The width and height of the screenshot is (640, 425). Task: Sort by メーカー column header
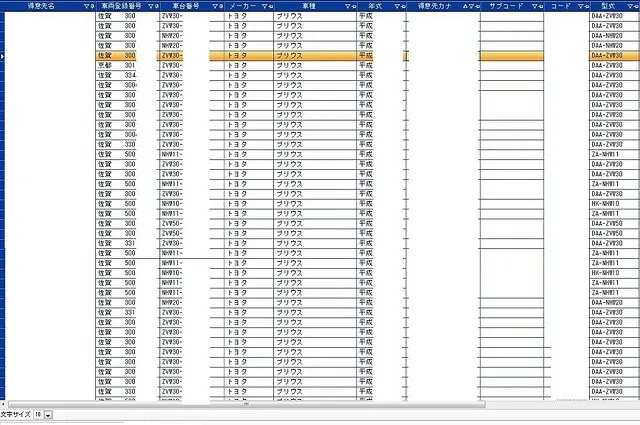[242, 6]
